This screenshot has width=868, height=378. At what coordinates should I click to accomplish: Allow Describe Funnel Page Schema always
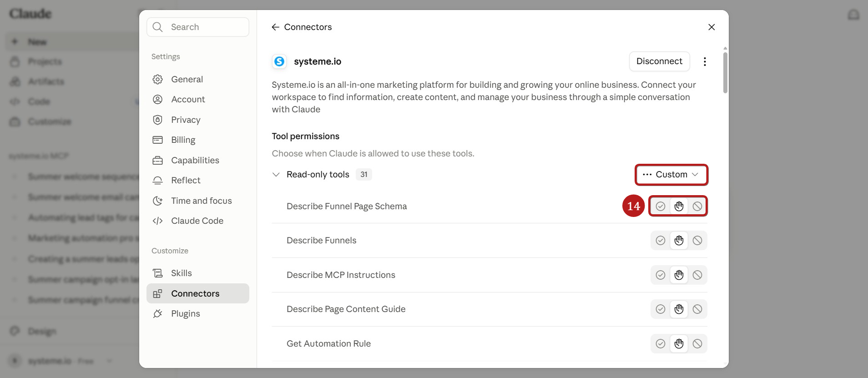(x=661, y=207)
